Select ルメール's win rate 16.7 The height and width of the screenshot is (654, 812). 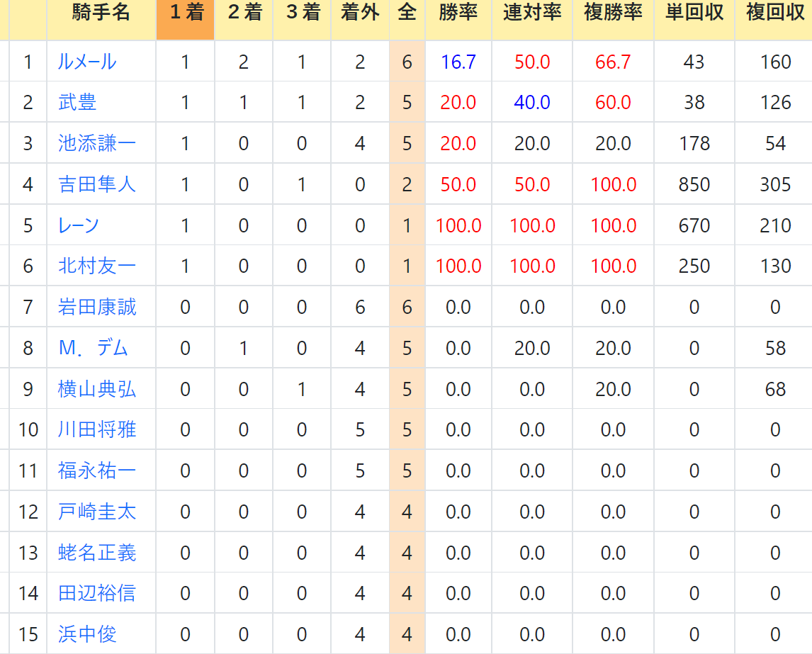(458, 62)
